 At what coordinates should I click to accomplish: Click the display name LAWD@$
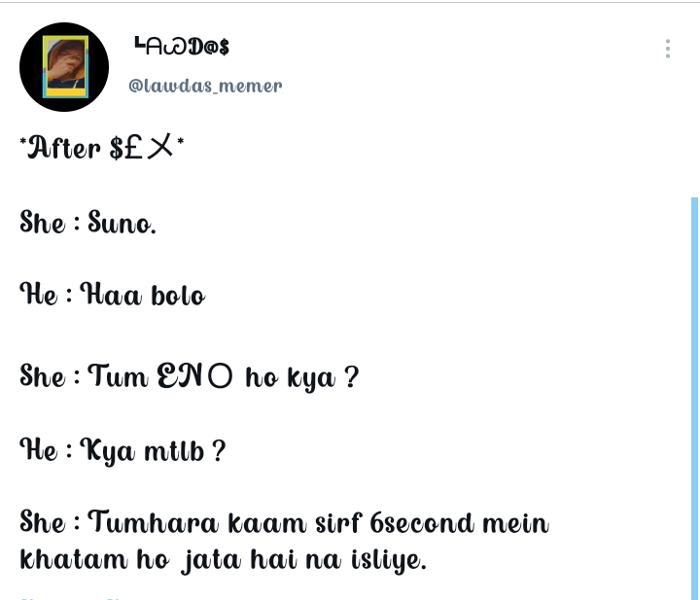182,47
